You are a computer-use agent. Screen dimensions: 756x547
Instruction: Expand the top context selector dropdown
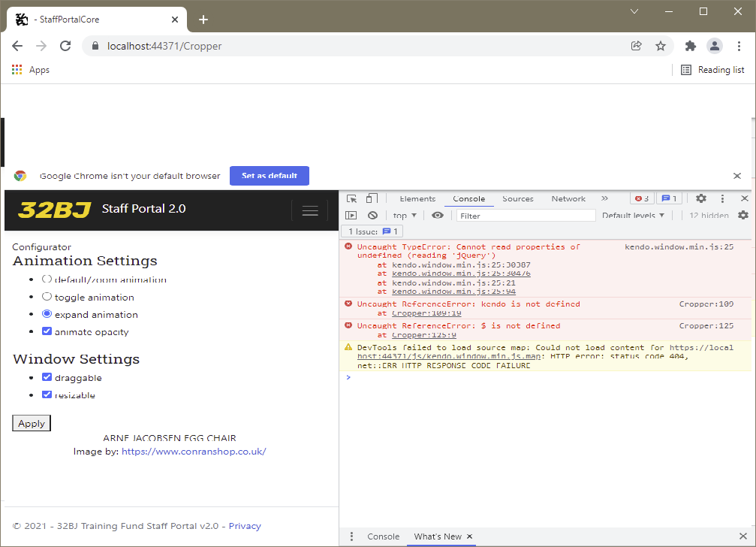pyautogui.click(x=404, y=216)
